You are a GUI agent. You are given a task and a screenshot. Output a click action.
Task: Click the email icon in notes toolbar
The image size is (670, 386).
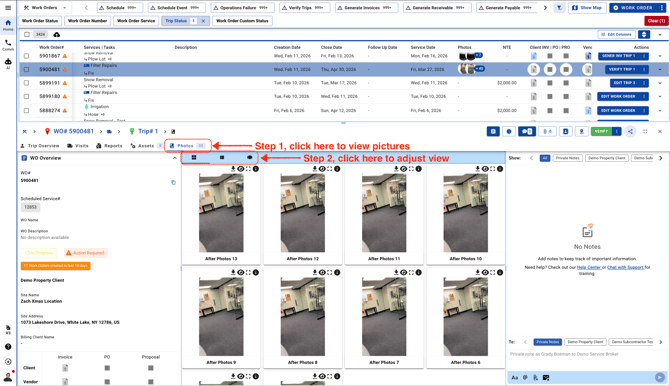coord(546,377)
